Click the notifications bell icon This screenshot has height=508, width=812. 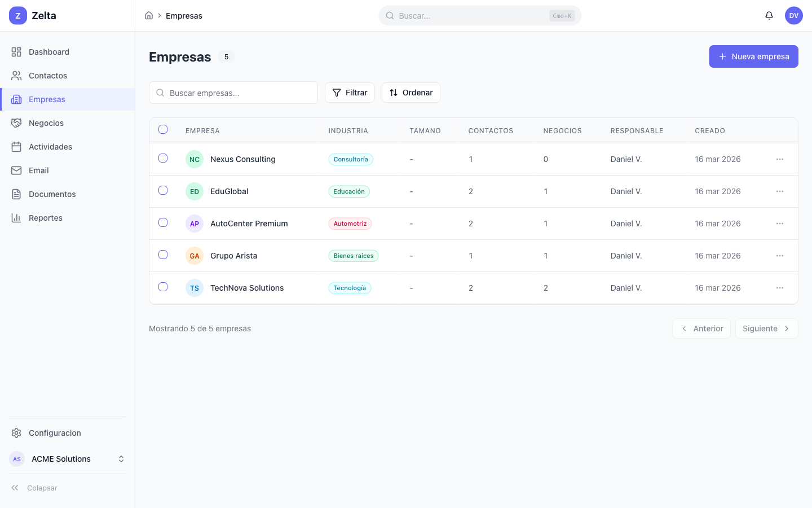coord(769,16)
